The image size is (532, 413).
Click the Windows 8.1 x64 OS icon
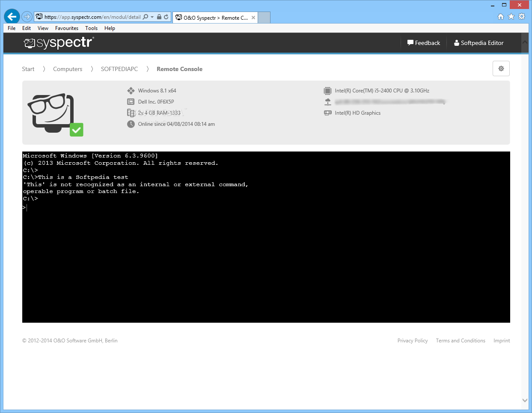click(x=131, y=91)
